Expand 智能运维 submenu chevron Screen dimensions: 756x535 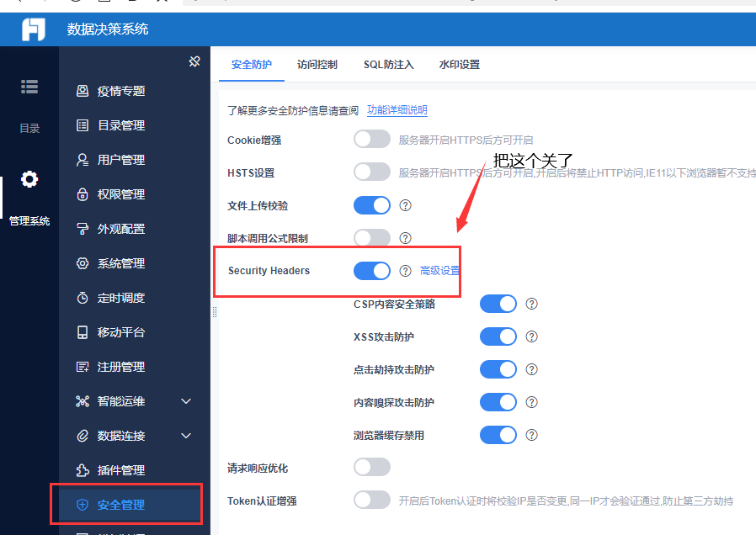[x=186, y=401]
